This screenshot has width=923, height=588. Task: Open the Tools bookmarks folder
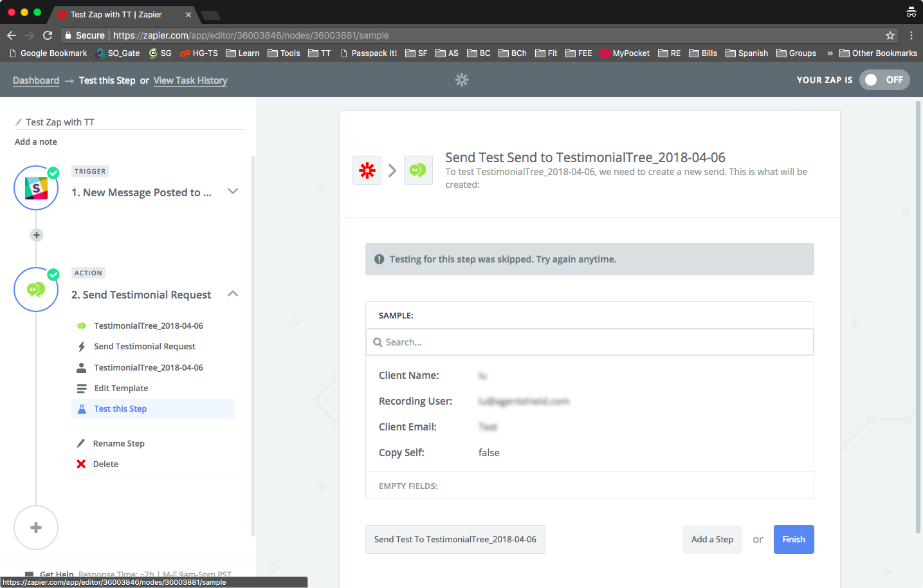[284, 53]
